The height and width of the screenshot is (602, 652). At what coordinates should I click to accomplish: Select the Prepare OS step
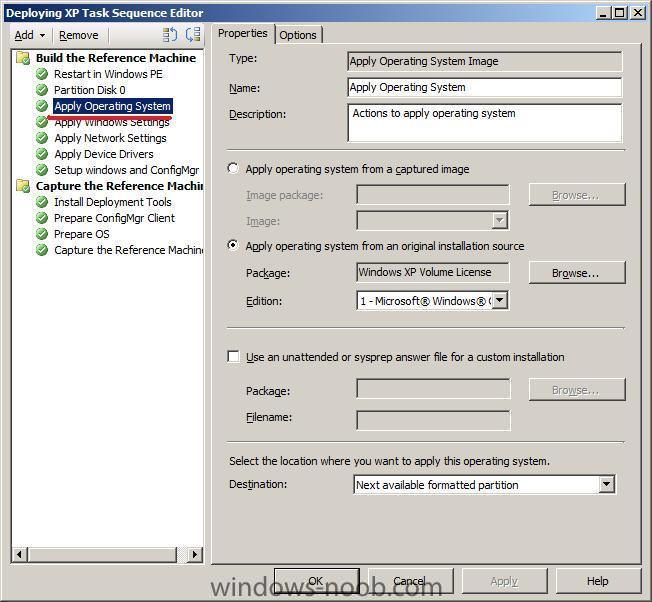click(x=82, y=234)
